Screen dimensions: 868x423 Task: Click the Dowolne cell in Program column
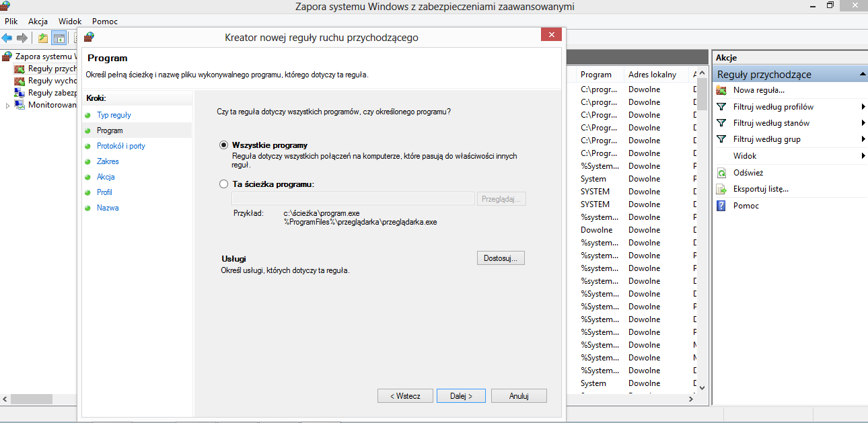click(597, 230)
